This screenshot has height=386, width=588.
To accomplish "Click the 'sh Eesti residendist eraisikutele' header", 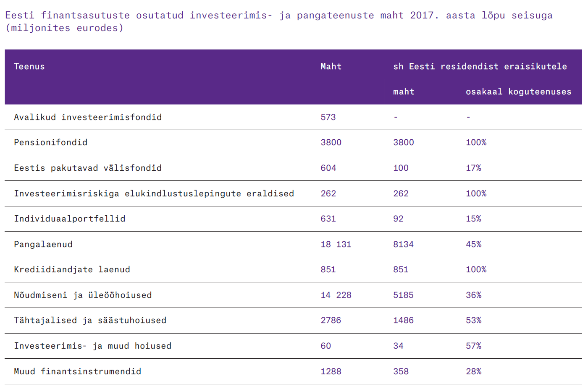I will click(x=480, y=66).
